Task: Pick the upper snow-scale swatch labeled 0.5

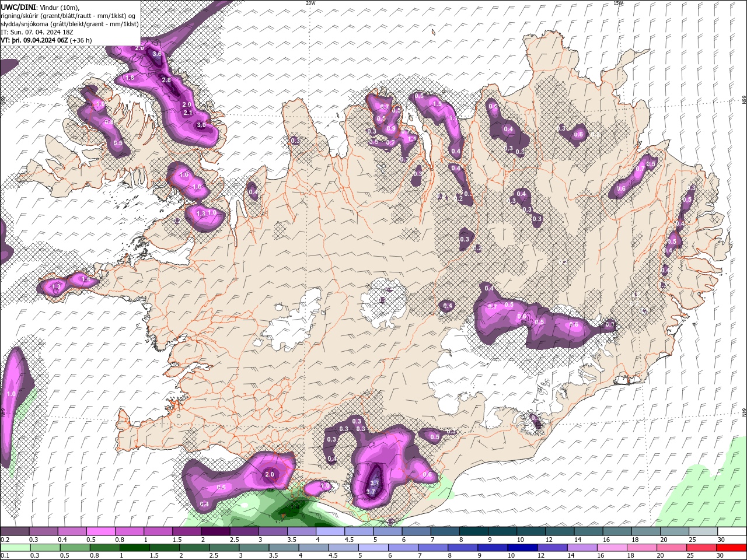Action: click(100, 531)
